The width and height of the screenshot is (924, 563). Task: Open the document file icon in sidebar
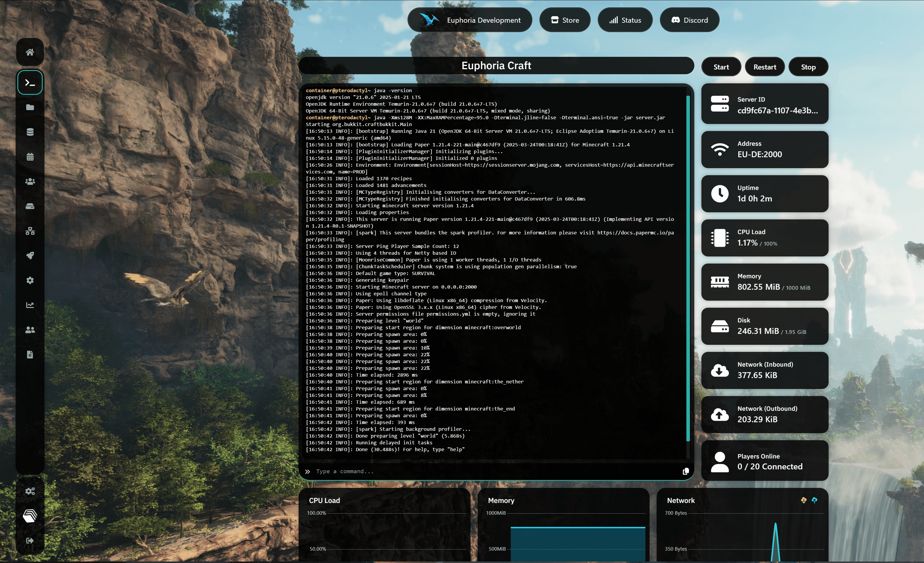30,355
